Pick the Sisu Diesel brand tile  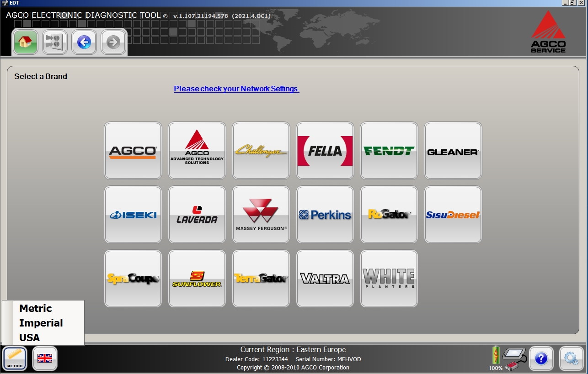[x=453, y=215]
